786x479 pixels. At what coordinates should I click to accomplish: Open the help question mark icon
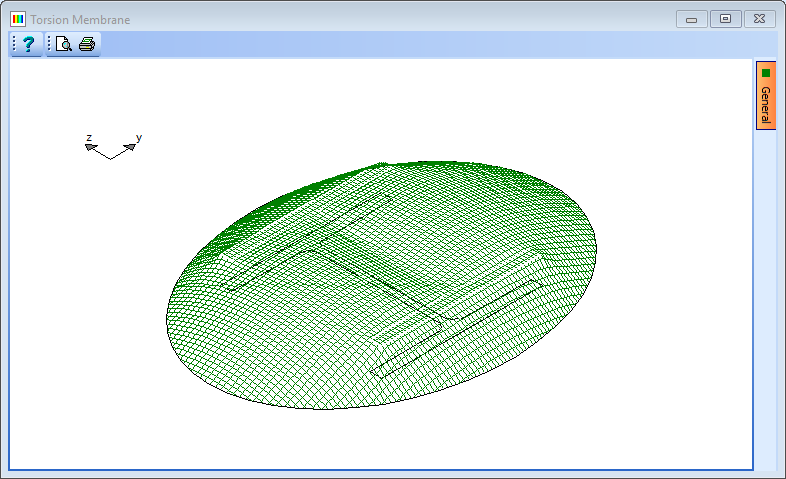pyautogui.click(x=28, y=44)
